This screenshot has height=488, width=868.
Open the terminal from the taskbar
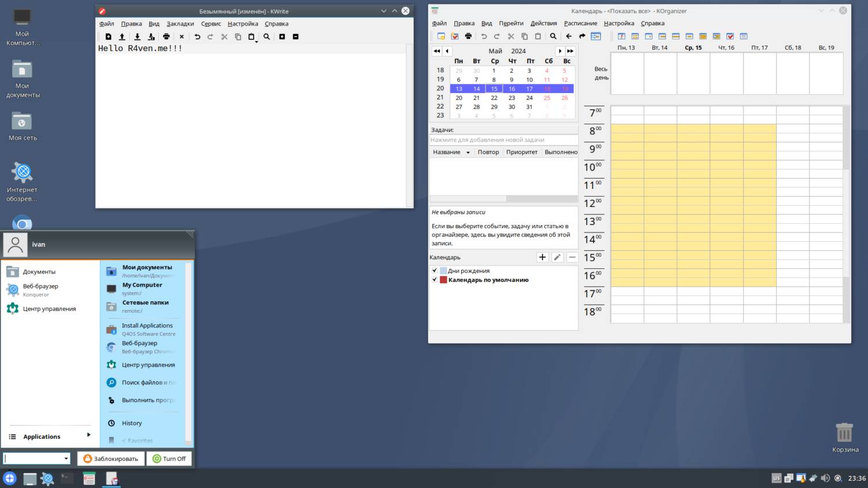pyautogui.click(x=67, y=478)
